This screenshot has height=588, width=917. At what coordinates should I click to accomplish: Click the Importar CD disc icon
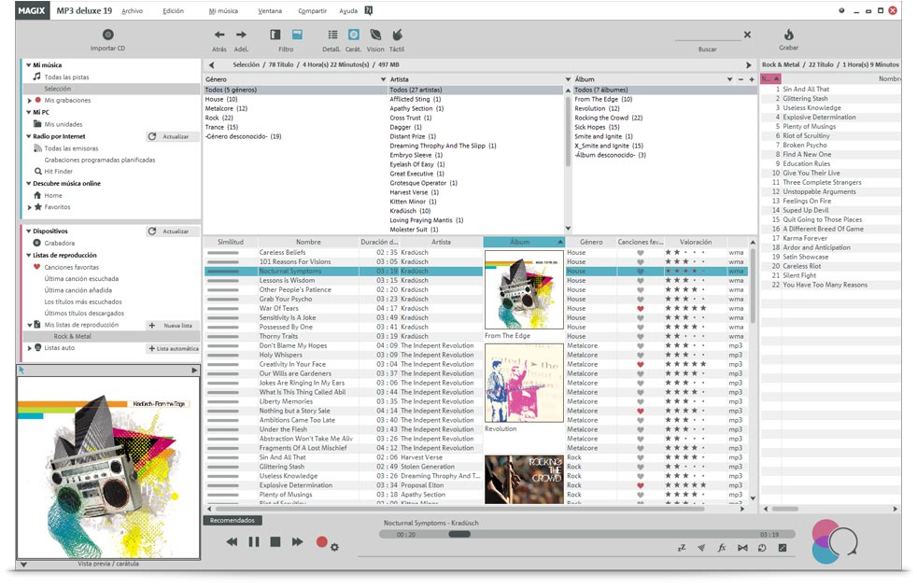point(107,35)
